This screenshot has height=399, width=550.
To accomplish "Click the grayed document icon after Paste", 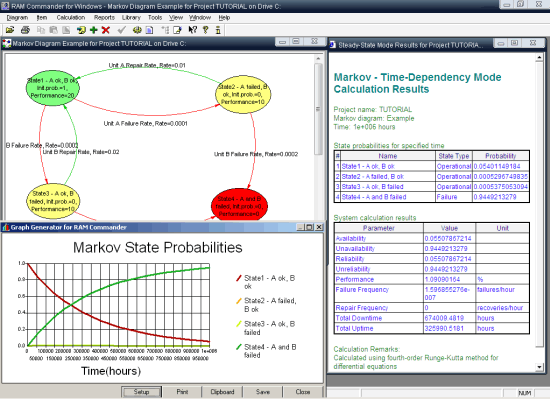I will tap(66, 30).
